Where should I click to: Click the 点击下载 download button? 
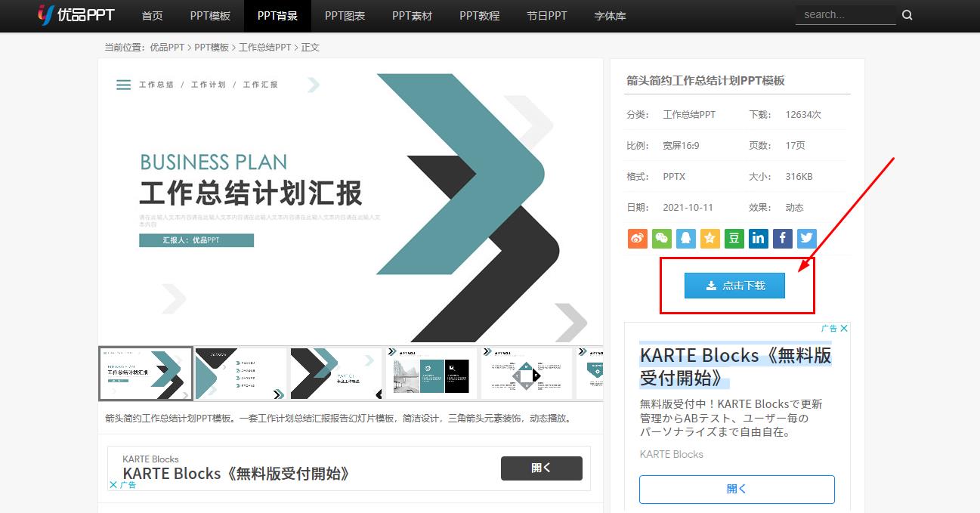(734, 286)
